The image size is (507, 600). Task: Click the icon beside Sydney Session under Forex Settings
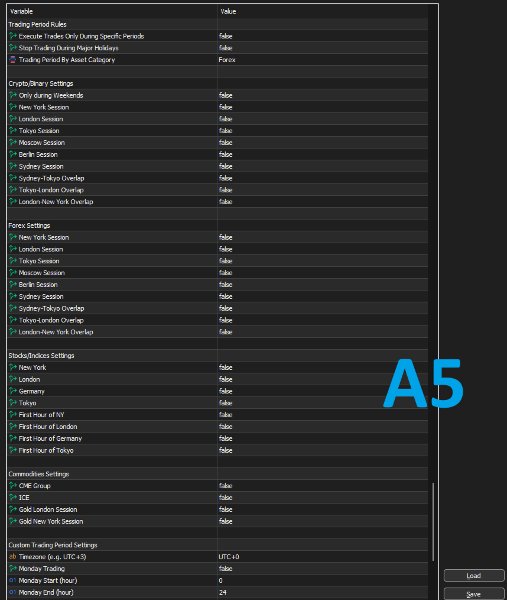[x=13, y=296]
